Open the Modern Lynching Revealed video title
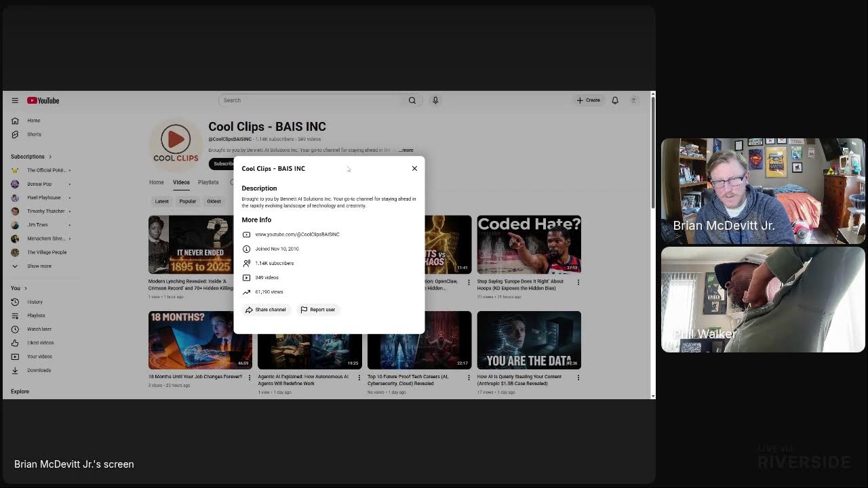Screen dimensions: 868x488 pyautogui.click(x=191, y=285)
